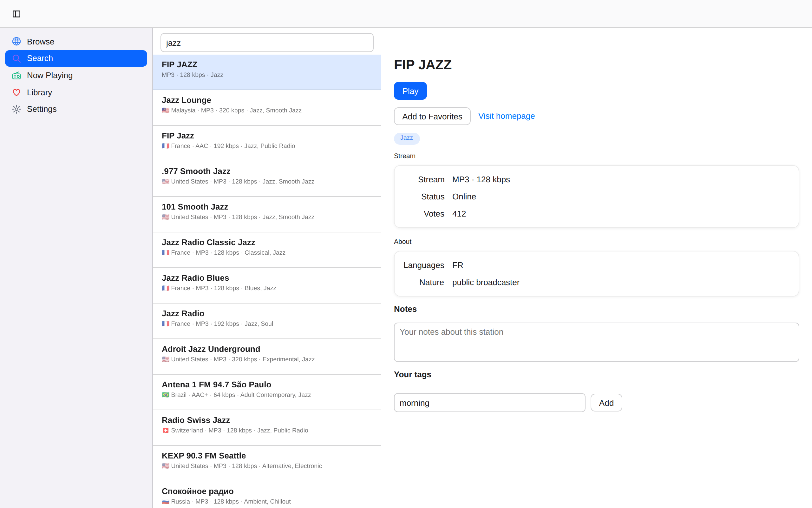Image resolution: width=812 pixels, height=508 pixels.
Task: Click the Switzerland flag on Radio Swiss Jazz
Action: click(x=166, y=431)
